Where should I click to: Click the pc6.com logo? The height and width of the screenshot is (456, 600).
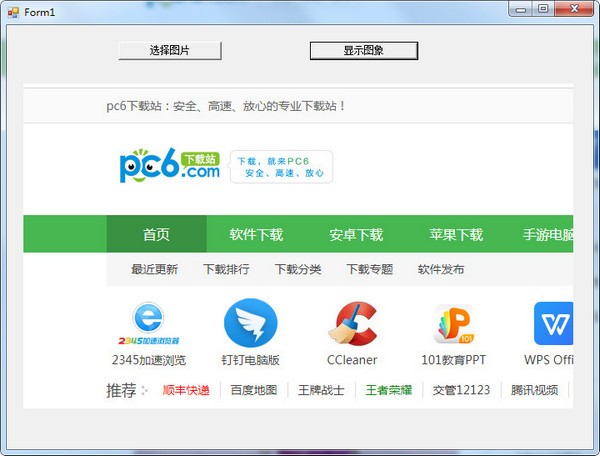pyautogui.click(x=170, y=166)
